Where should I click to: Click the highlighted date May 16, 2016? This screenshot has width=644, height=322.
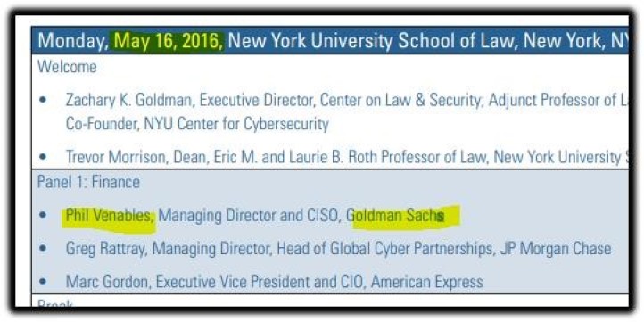tap(169, 41)
